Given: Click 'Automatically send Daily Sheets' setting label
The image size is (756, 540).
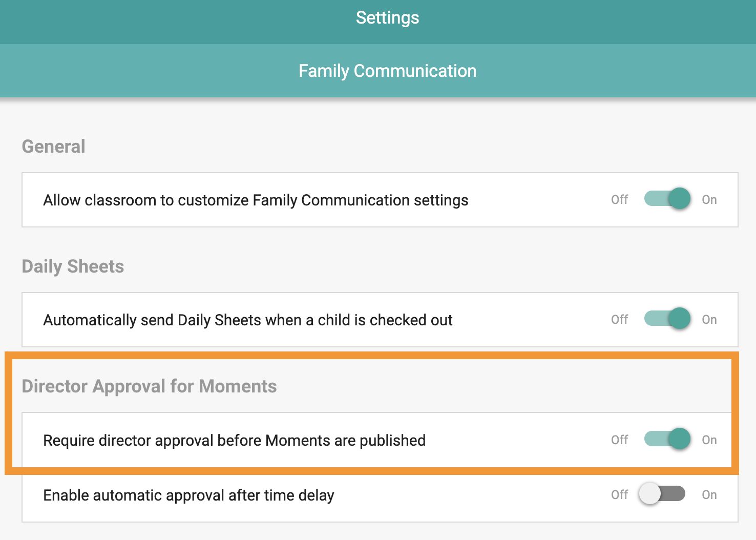Looking at the screenshot, I should pyautogui.click(x=248, y=320).
